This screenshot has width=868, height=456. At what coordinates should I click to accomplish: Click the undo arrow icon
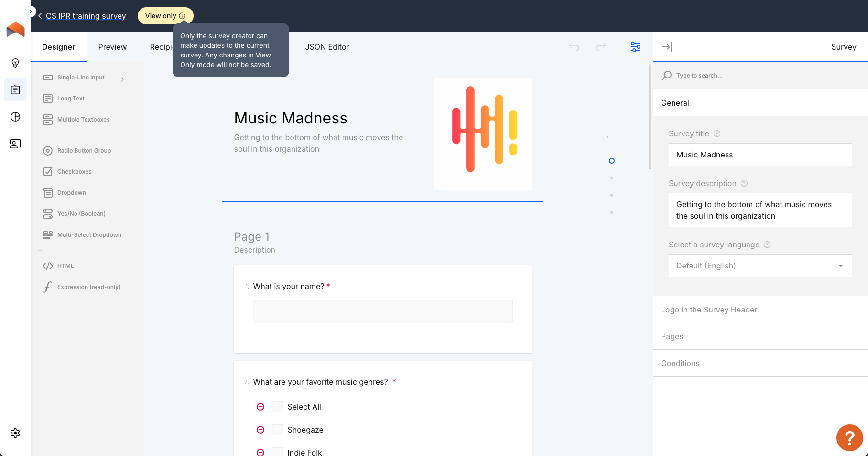point(574,46)
